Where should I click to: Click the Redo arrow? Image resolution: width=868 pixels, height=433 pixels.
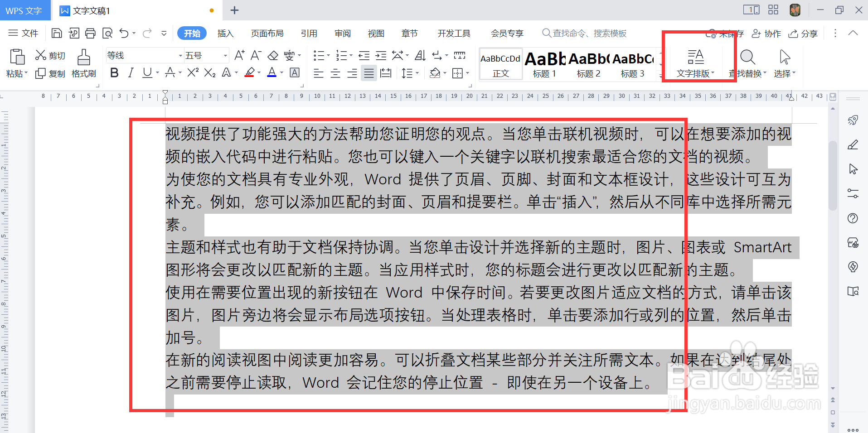click(147, 33)
